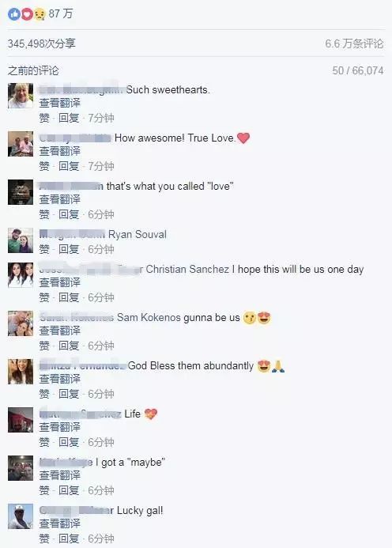Click 查看翻译 under "God Bless them abundantly"
Image resolution: width=392 pixels, height=548 pixels.
(60, 379)
